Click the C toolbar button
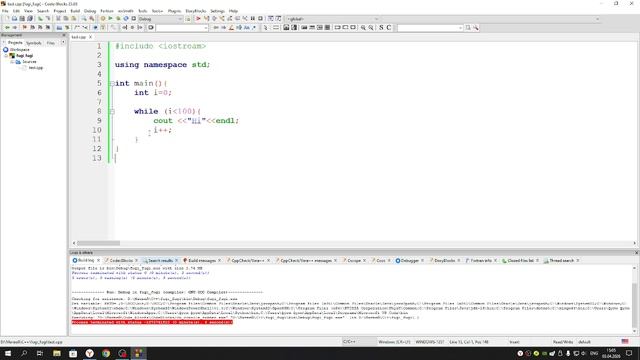This screenshot has height=360, width=640. [389, 28]
